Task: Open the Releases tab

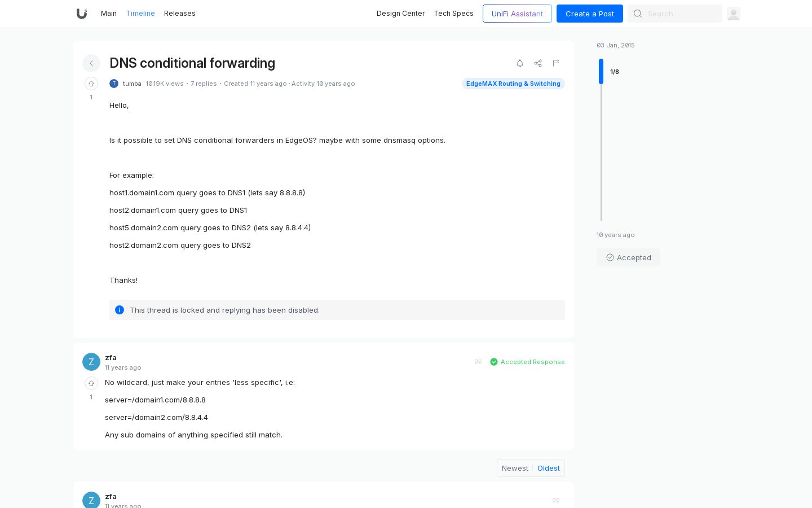Action: click(180, 14)
